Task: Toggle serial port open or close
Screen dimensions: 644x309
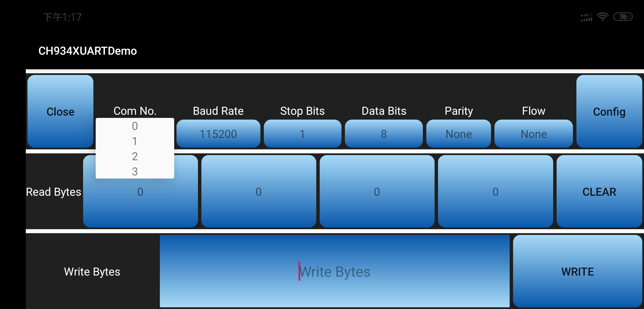Action: [61, 111]
